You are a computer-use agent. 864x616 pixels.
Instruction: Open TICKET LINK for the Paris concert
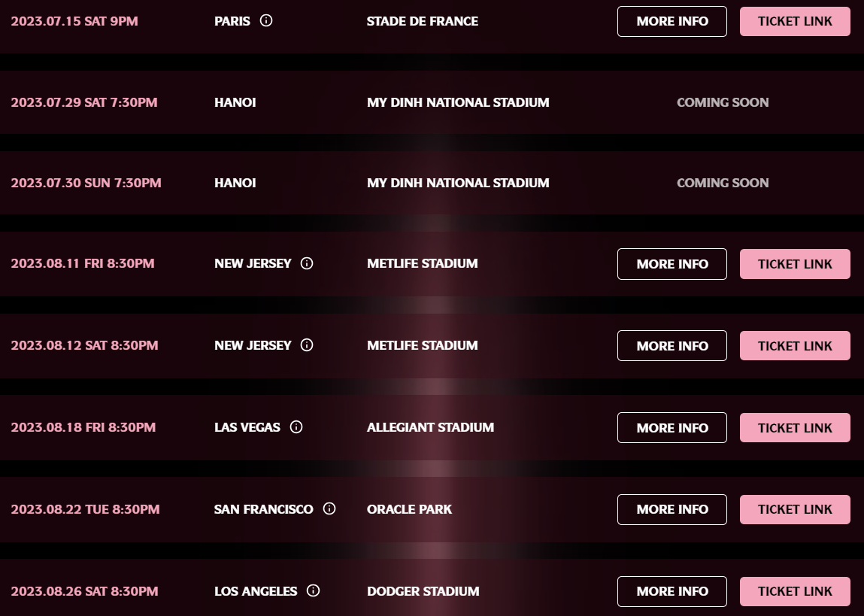[795, 22]
